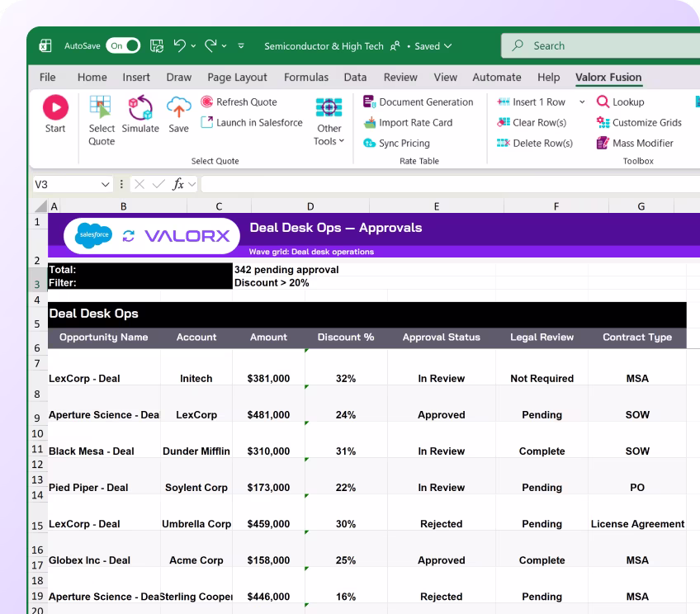Image resolution: width=700 pixels, height=614 pixels.
Task: Click the formula bar Cancel X icon
Action: tap(140, 184)
